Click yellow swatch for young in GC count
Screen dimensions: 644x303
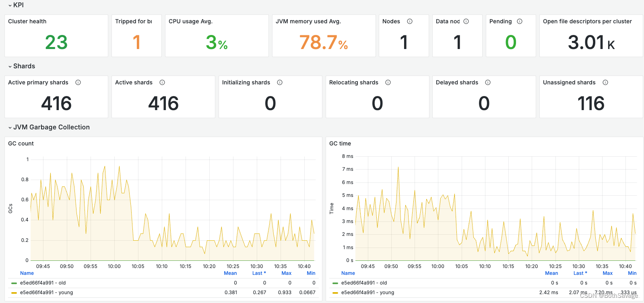[x=14, y=293]
